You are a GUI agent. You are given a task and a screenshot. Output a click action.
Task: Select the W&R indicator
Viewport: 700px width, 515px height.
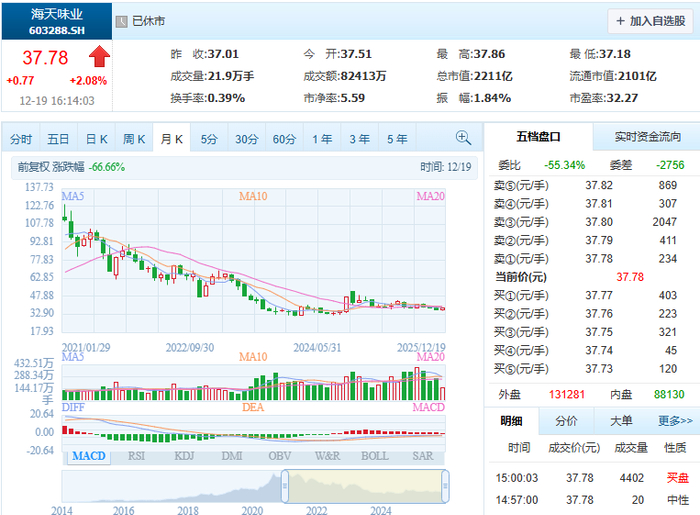click(327, 456)
